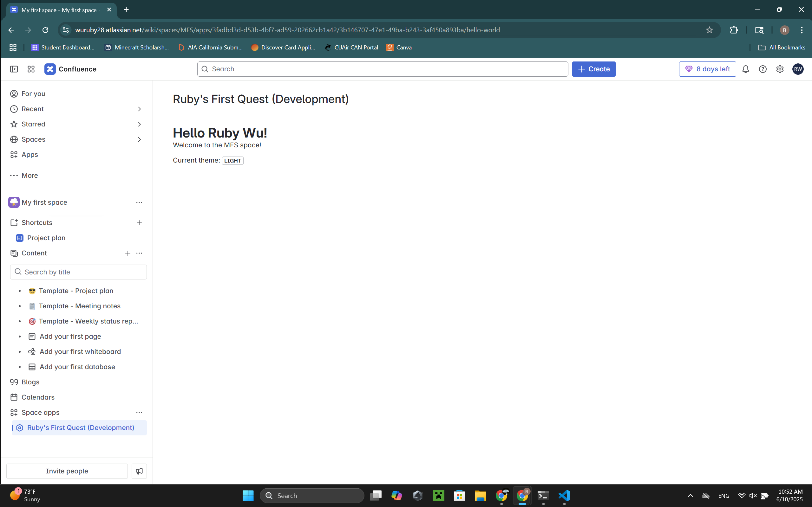Click the blue Create button
Screen dimensions: 812x507
pyautogui.click(x=593, y=69)
